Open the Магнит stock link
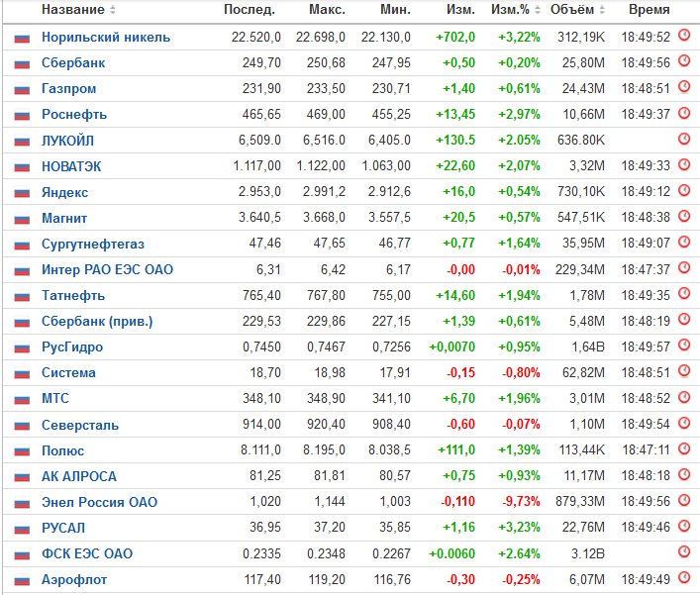Image resolution: width=700 pixels, height=595 pixels. (64, 218)
